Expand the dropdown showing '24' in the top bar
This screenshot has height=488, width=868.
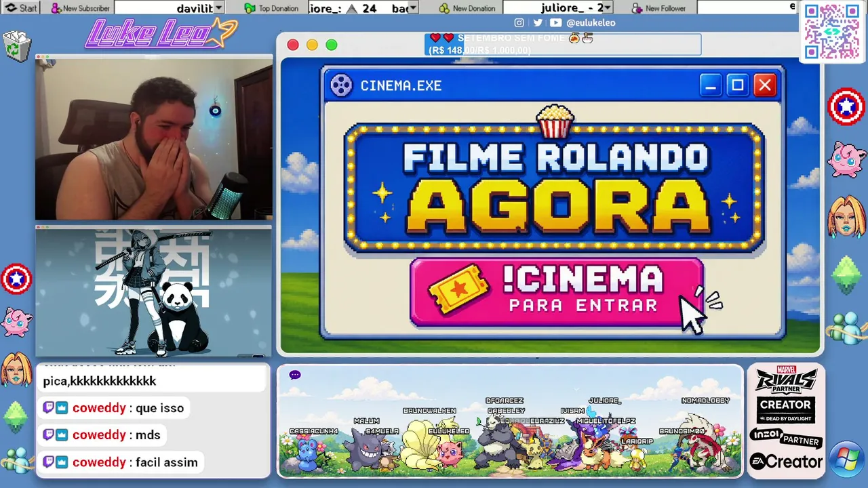tap(413, 8)
